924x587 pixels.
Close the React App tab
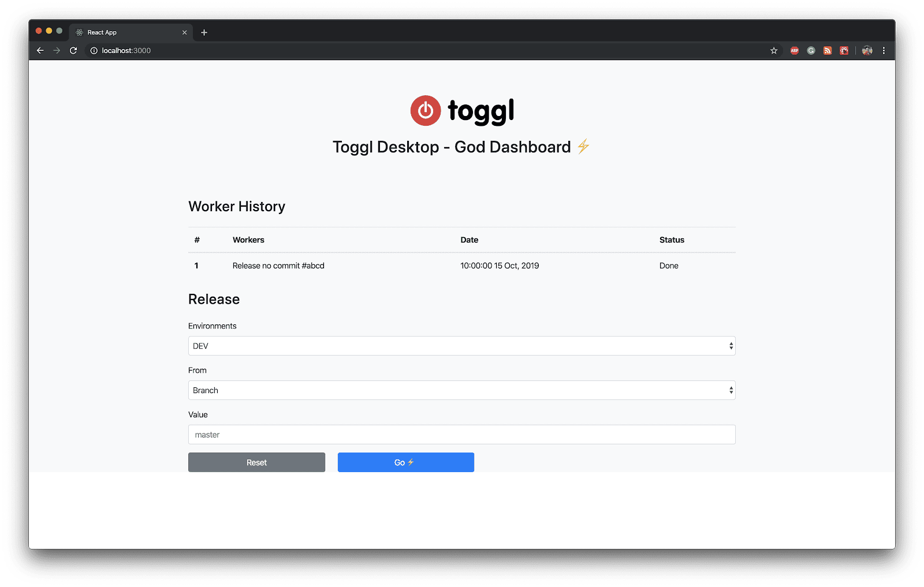pyautogui.click(x=185, y=32)
